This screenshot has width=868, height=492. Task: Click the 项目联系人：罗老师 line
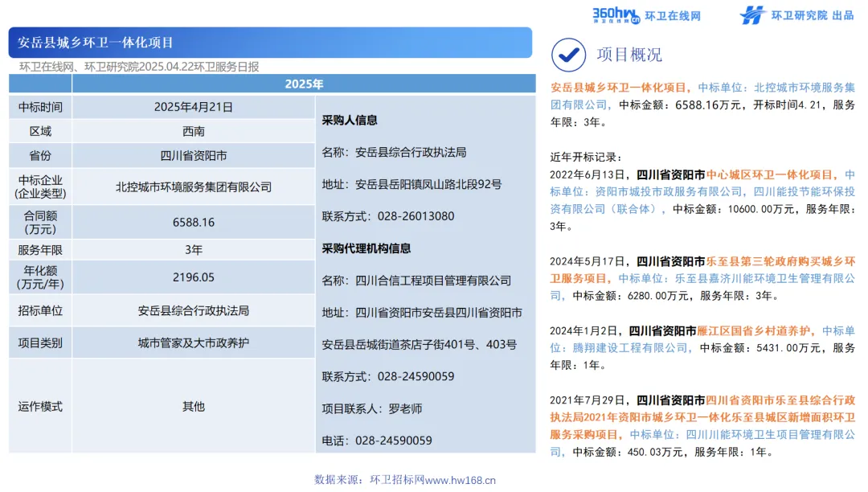click(x=372, y=409)
